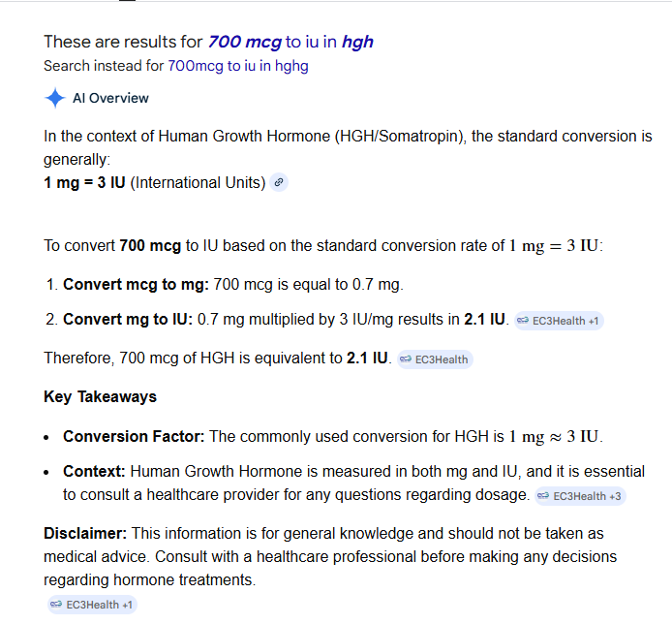
Task: Click link icon in the EC3Health +3 chip
Action: coord(542,496)
